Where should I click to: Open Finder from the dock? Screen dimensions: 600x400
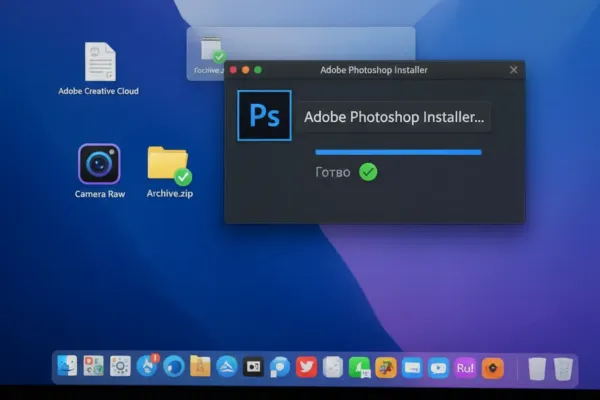67,366
